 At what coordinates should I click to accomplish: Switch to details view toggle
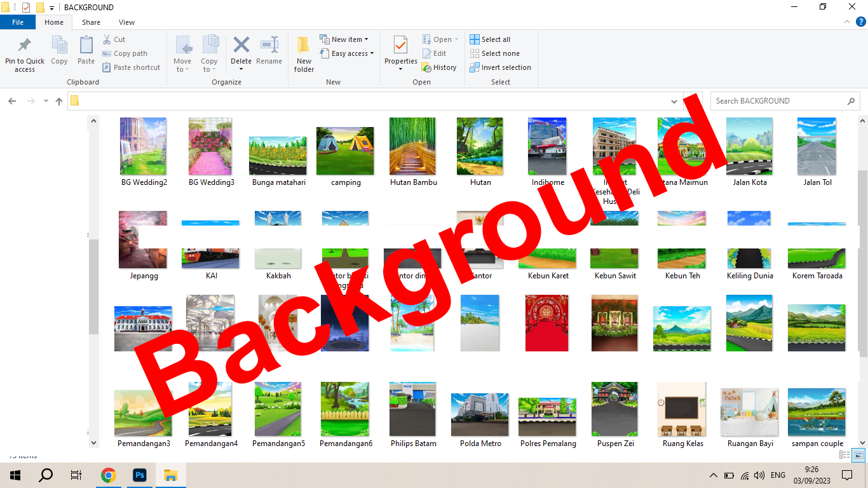coord(844,455)
